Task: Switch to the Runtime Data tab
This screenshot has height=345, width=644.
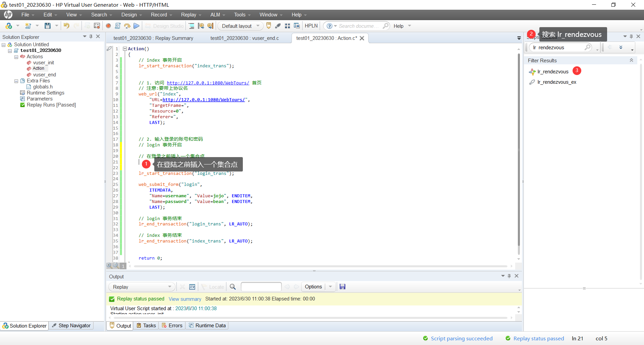Action: click(207, 326)
